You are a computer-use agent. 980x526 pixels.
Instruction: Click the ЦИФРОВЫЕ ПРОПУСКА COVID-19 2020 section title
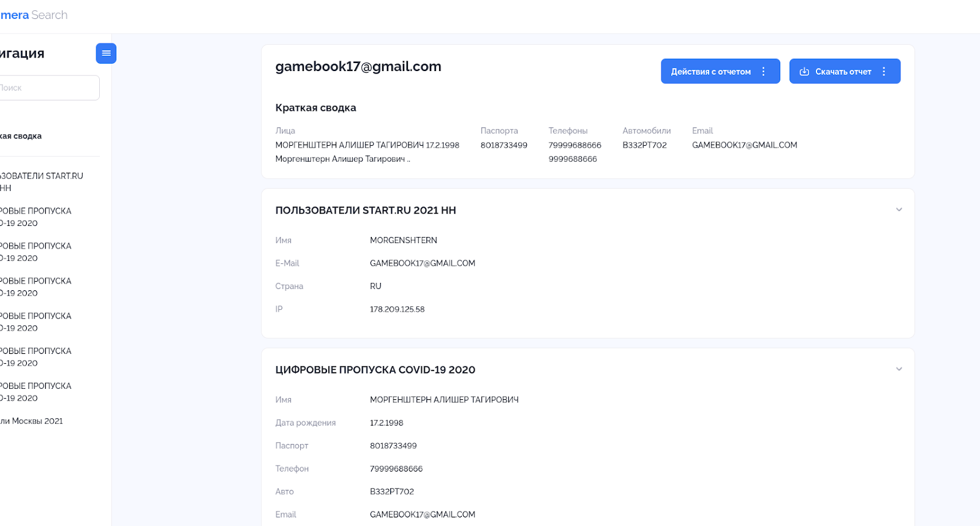coord(375,370)
